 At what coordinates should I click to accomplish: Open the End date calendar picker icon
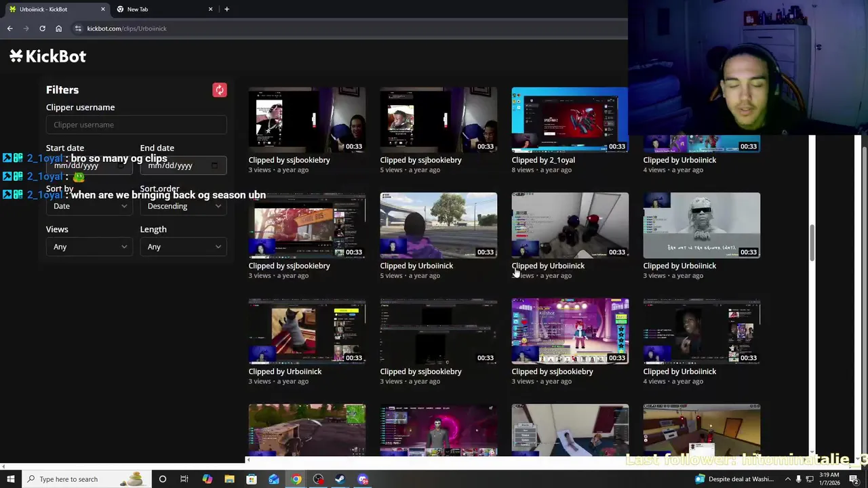tap(214, 165)
